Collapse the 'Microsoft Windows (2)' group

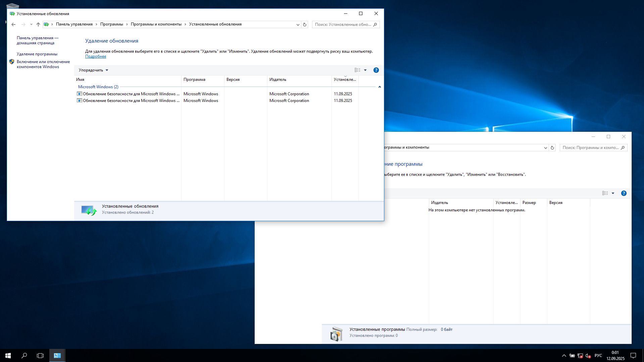point(380,87)
